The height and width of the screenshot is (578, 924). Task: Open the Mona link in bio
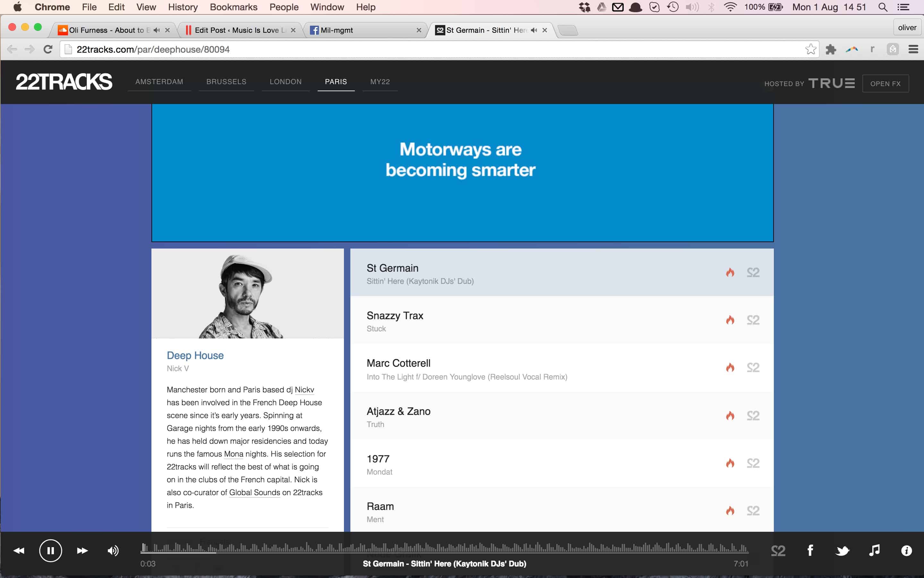tap(234, 454)
